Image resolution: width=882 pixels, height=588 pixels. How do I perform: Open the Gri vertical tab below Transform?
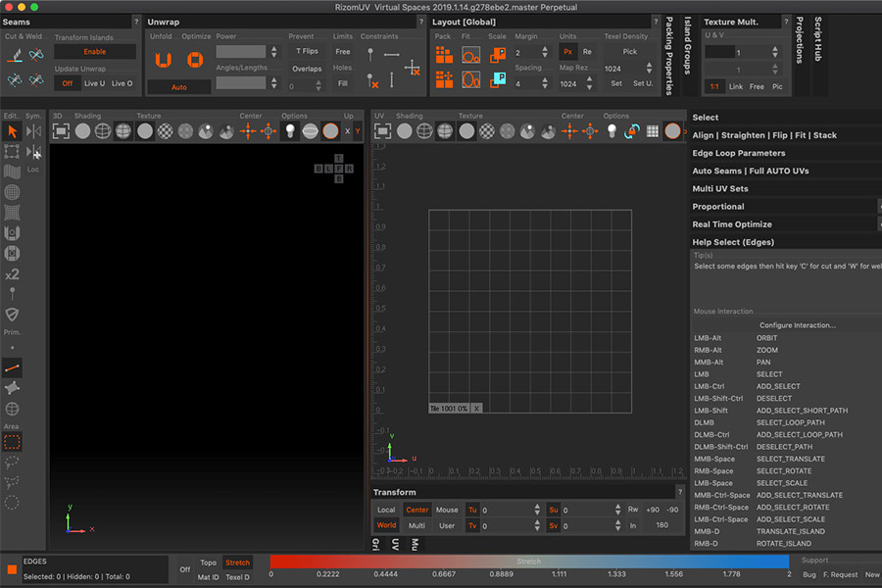coord(375,544)
